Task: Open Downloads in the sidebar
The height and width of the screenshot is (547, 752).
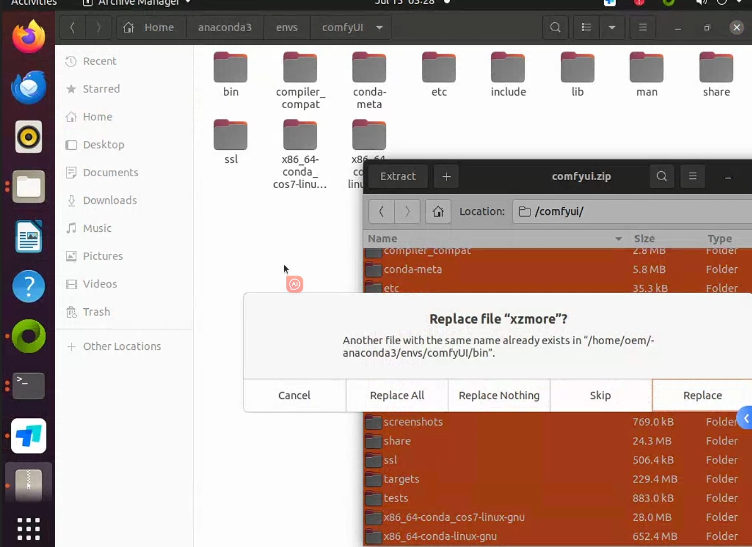Action: pyautogui.click(x=110, y=200)
